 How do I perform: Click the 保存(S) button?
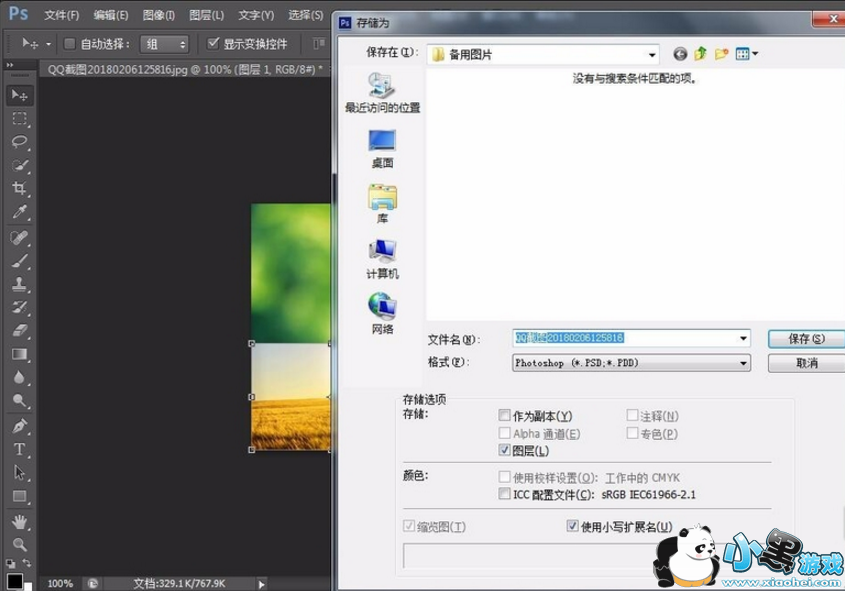[805, 339]
